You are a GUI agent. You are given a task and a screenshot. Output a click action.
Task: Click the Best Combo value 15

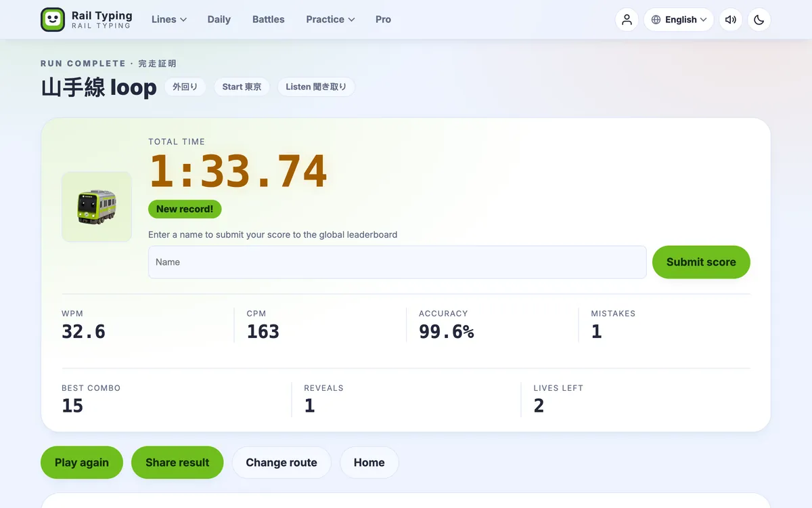(72, 406)
